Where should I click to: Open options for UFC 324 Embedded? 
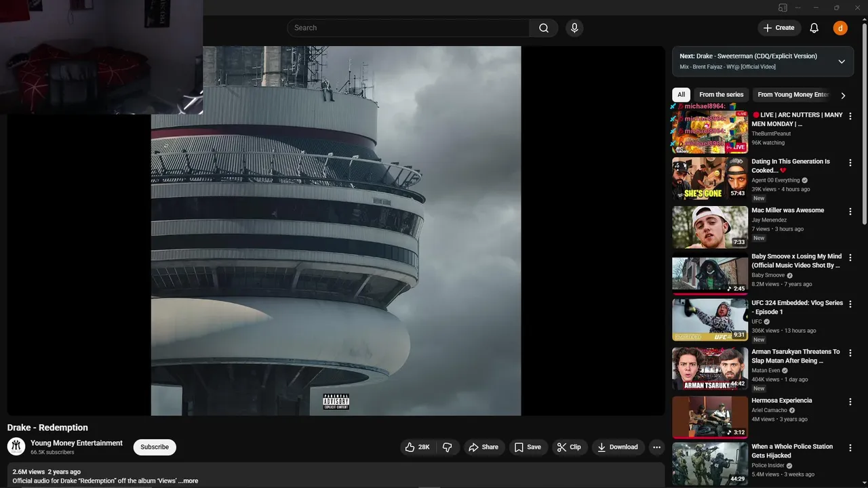[850, 304]
